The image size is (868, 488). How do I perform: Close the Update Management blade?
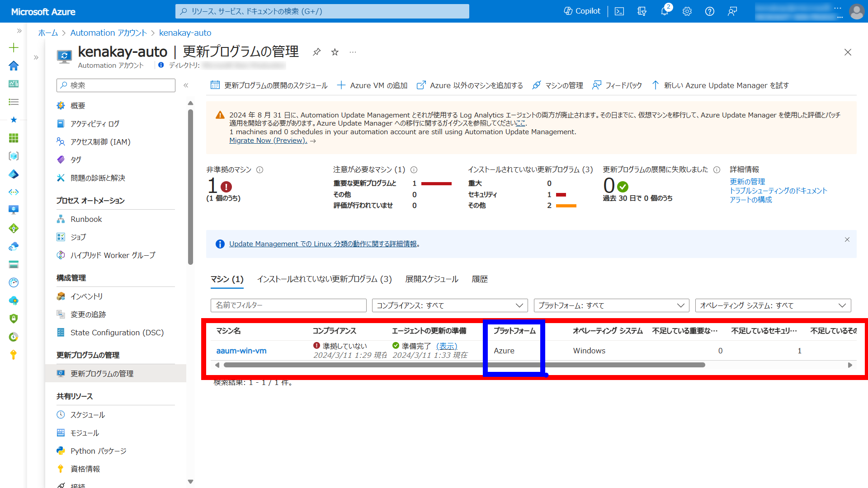pyautogui.click(x=848, y=52)
